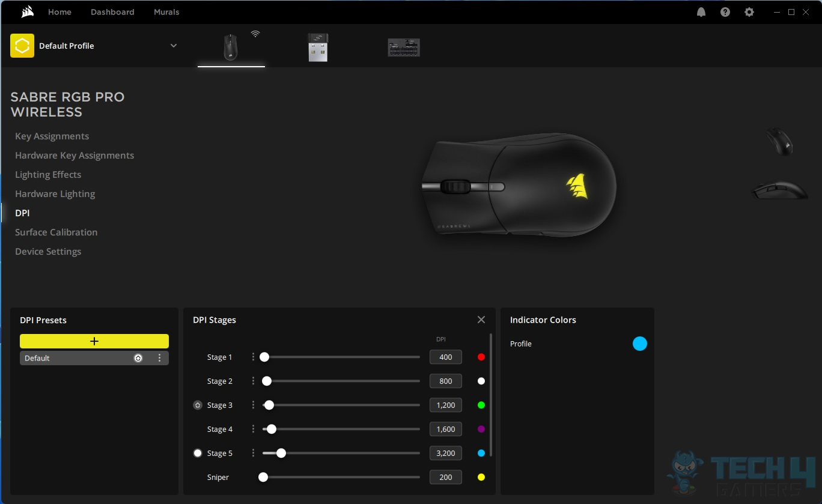
Task: Edit the Stage 3 DPI value 1,200
Action: click(x=446, y=405)
